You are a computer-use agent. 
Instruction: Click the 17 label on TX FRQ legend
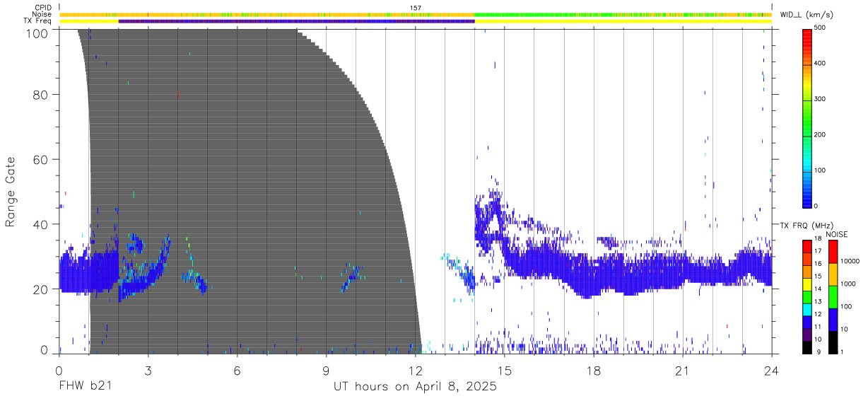click(819, 251)
